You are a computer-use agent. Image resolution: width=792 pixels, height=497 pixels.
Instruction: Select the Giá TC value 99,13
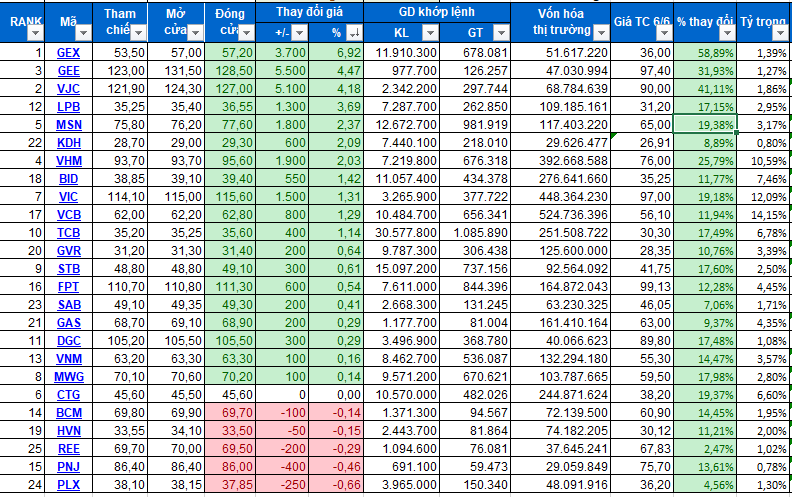(x=642, y=287)
